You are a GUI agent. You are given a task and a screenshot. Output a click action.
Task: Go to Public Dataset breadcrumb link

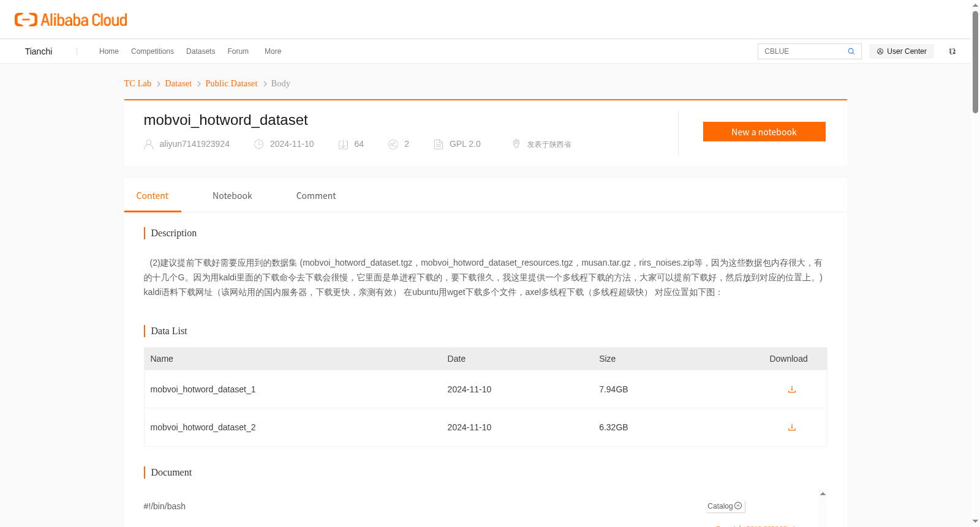pos(232,83)
